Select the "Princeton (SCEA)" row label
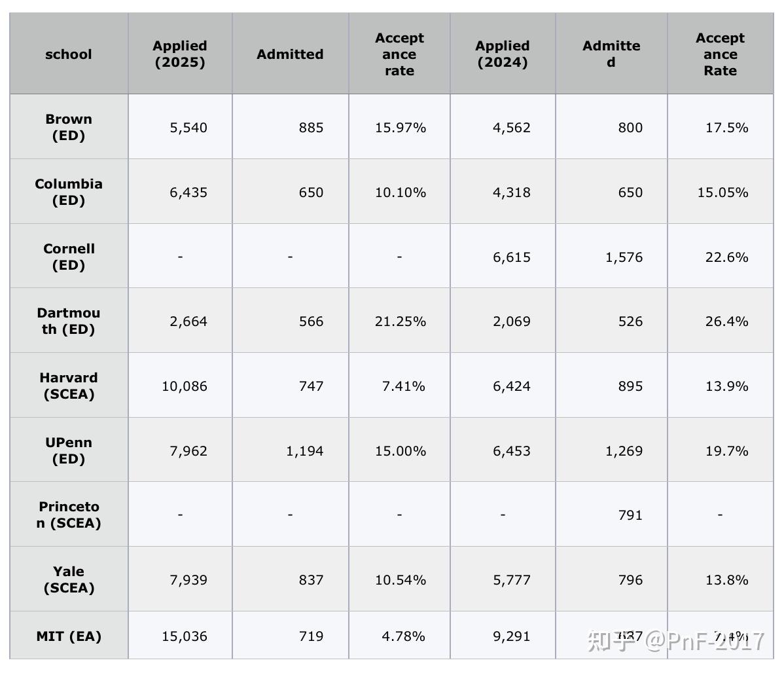Screen dimensions: 784x673 click(69, 515)
